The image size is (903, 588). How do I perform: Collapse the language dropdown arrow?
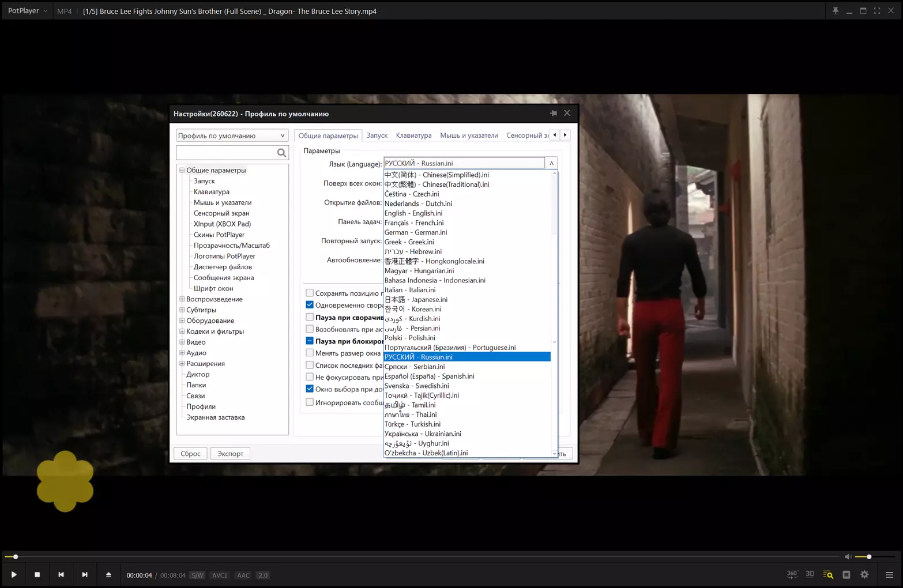tap(551, 163)
